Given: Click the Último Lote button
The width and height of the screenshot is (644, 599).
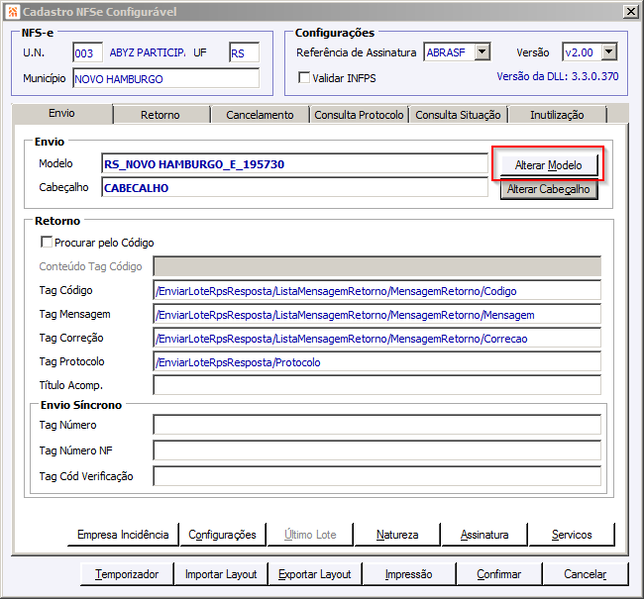Looking at the screenshot, I should [310, 534].
